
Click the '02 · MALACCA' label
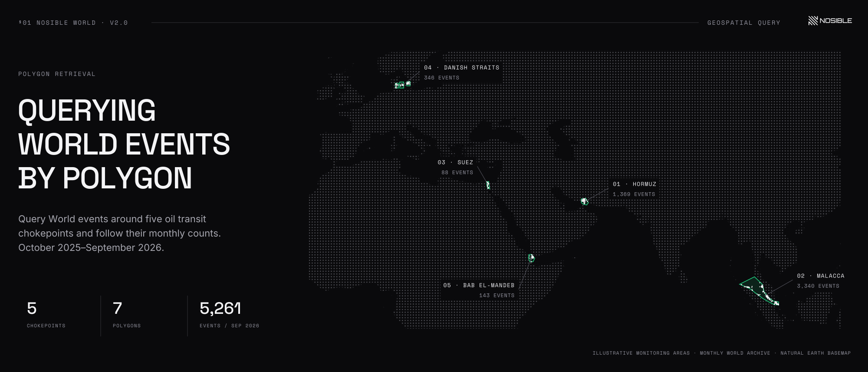point(821,276)
